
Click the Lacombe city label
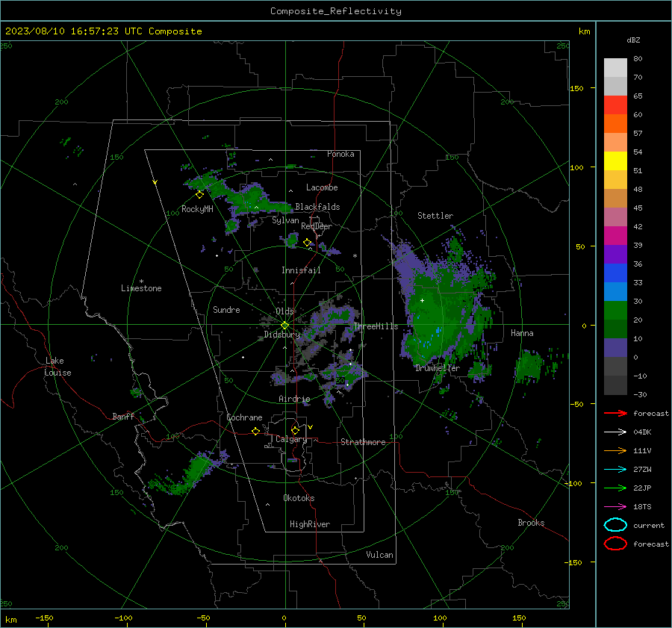coord(322,187)
